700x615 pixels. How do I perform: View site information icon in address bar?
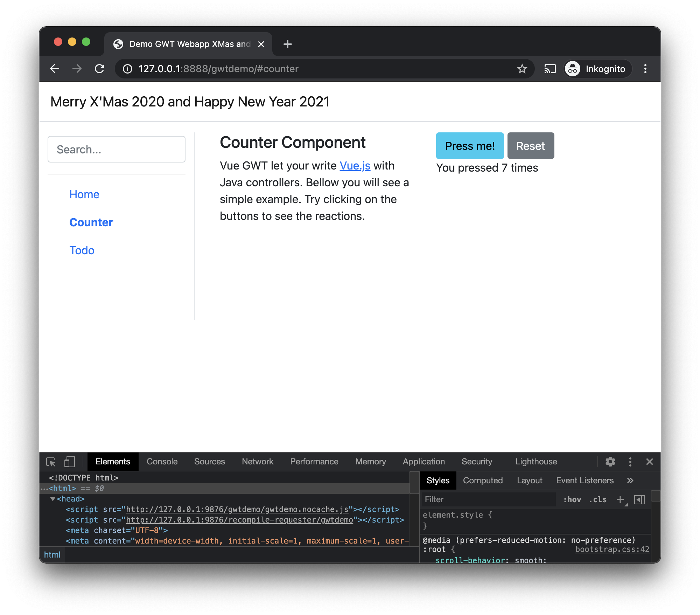[128, 69]
